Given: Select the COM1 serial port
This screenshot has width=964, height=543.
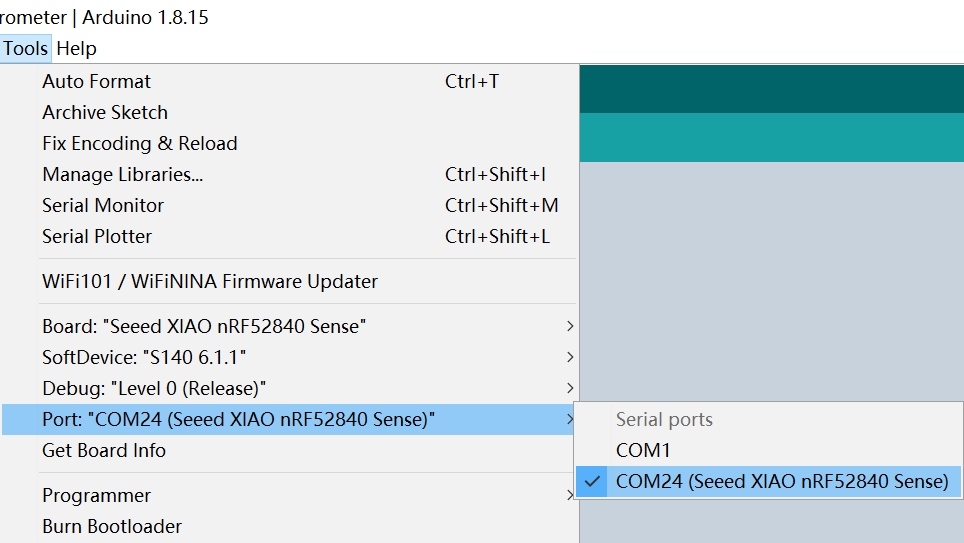Looking at the screenshot, I should click(x=768, y=450).
